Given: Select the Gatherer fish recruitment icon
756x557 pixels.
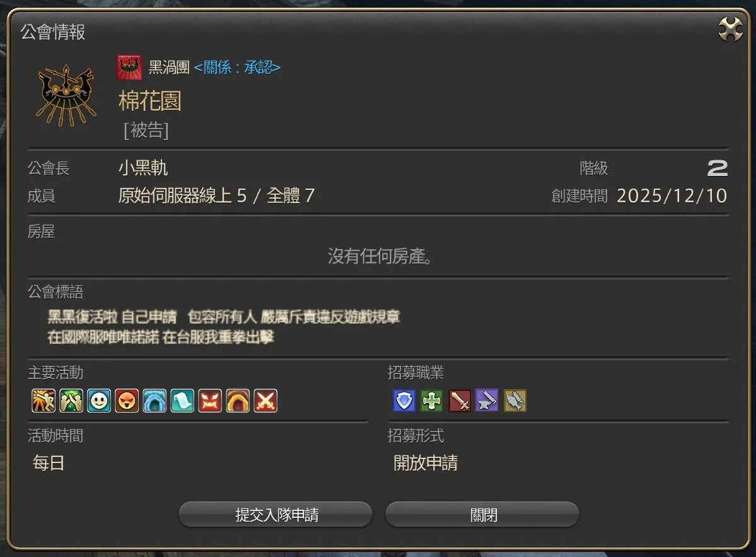Looking at the screenshot, I should point(515,401).
